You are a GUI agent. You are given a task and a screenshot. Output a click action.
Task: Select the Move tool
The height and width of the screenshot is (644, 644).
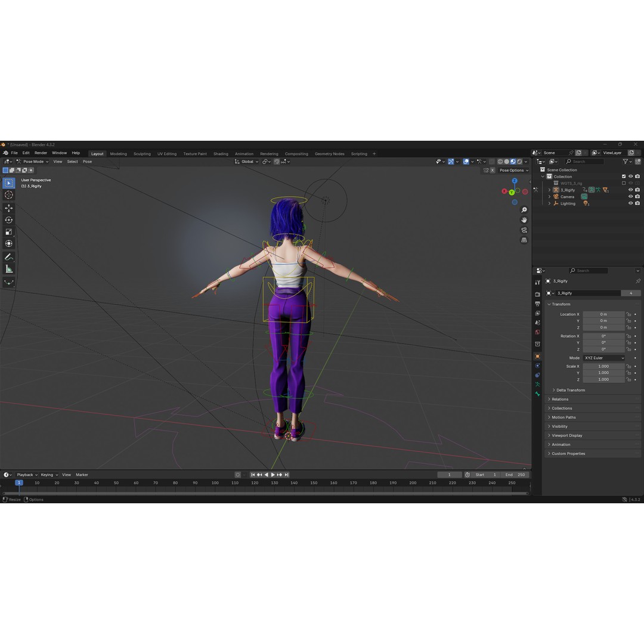(x=8, y=208)
